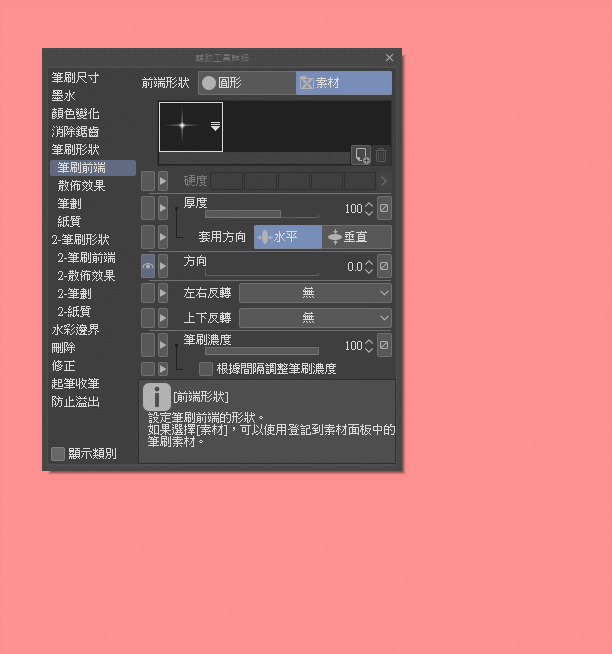
Task: Open the 上下反轉 dropdown
Action: point(315,318)
